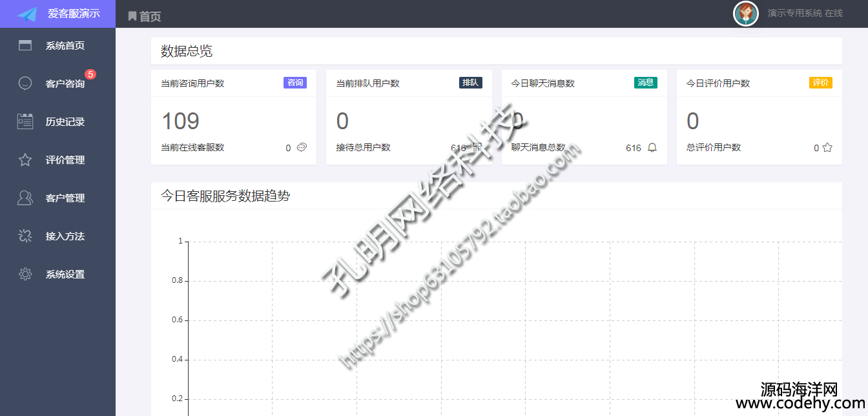Click the 爱客服演示 title
This screenshot has width=868, height=416.
(74, 14)
